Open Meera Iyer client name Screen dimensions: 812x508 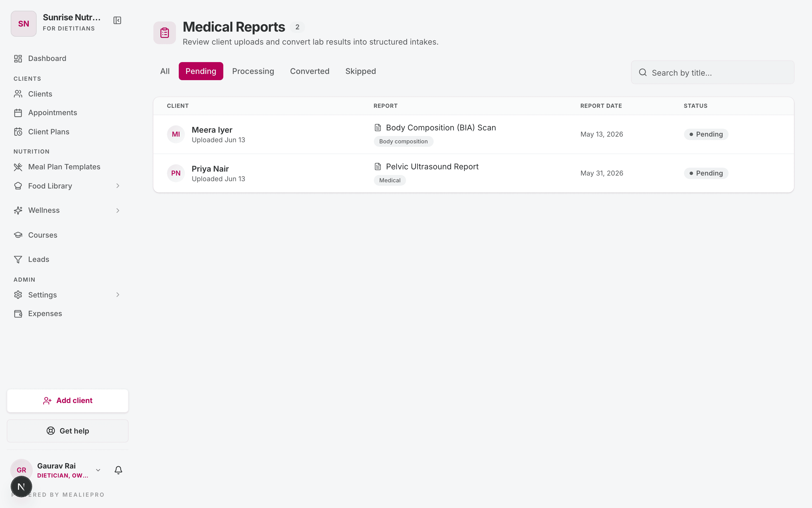pos(212,130)
